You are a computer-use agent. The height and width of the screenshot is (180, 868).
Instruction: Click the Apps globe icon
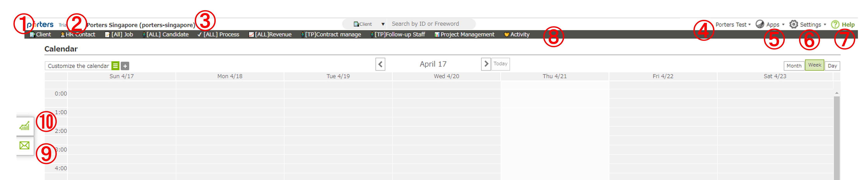click(760, 24)
